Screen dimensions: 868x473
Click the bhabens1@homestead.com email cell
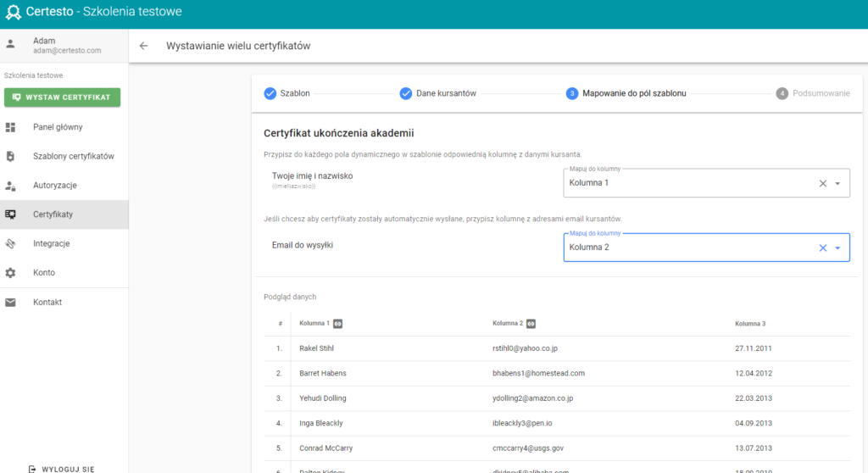pos(538,373)
